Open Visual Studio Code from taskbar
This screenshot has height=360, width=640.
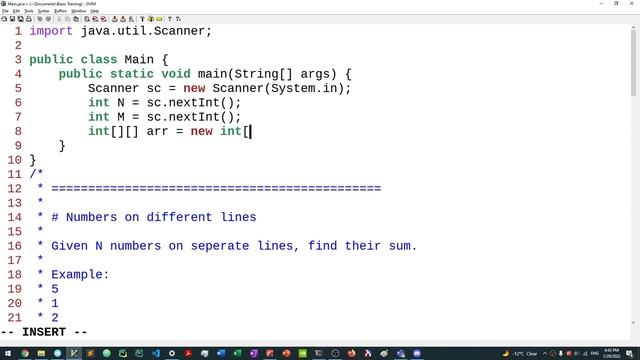click(156, 353)
